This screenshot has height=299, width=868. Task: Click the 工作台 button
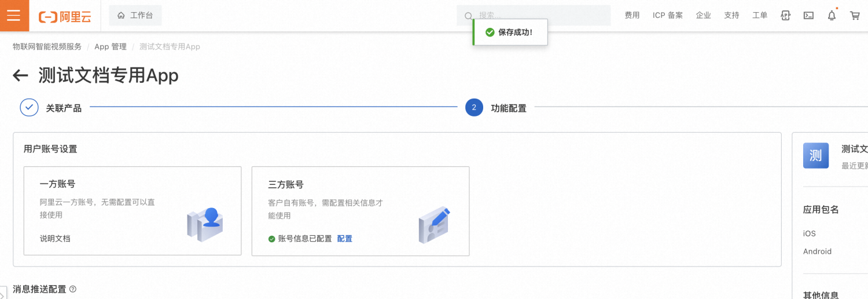pyautogui.click(x=135, y=16)
